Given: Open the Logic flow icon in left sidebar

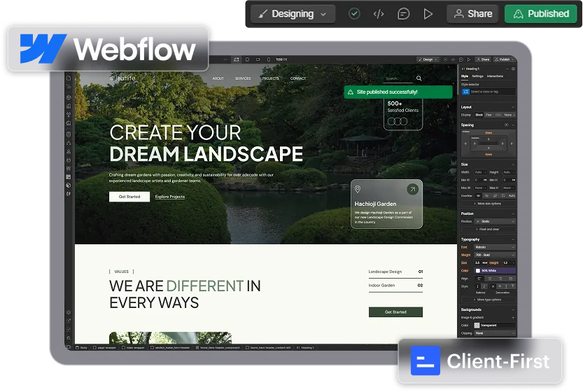Looking at the screenshot, I should click(69, 143).
